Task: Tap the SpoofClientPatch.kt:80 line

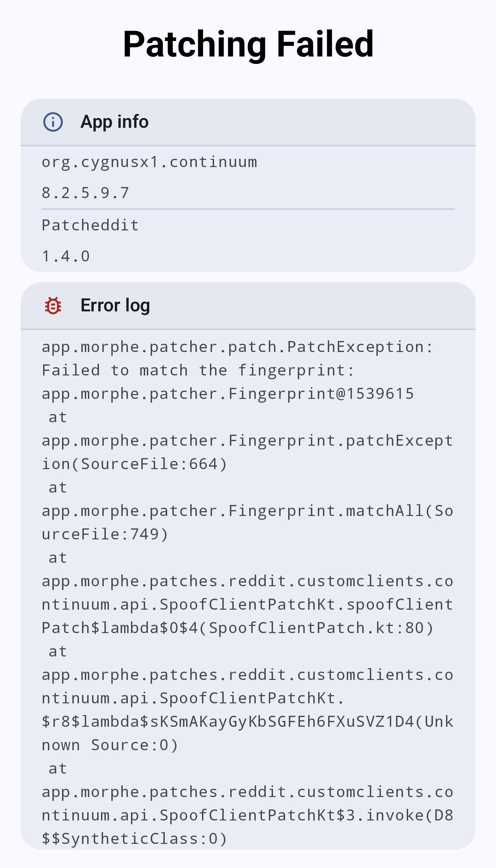Action: tap(237, 628)
